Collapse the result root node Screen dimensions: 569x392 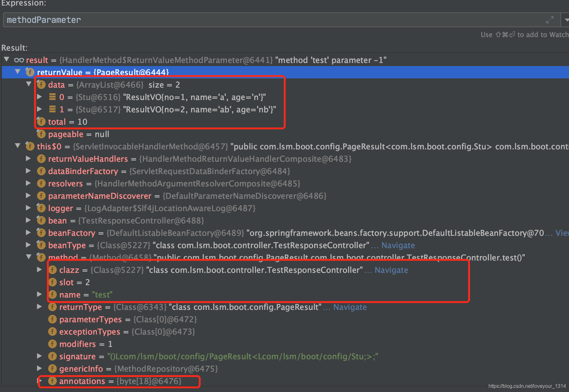[6, 59]
